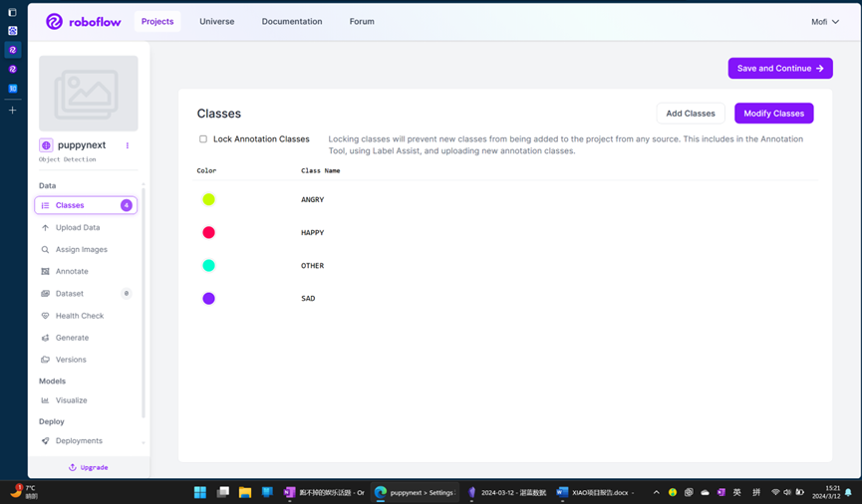
Task: Select the Projects tab
Action: [157, 22]
